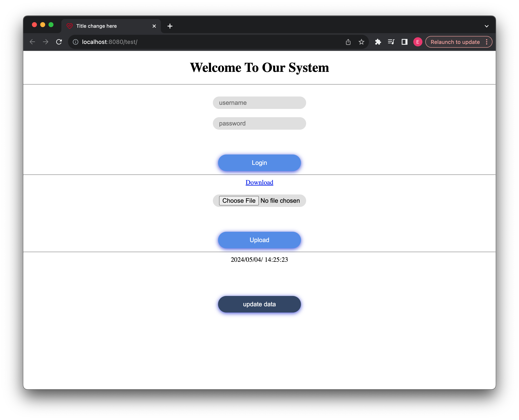Click the browser reload icon

[x=59, y=42]
